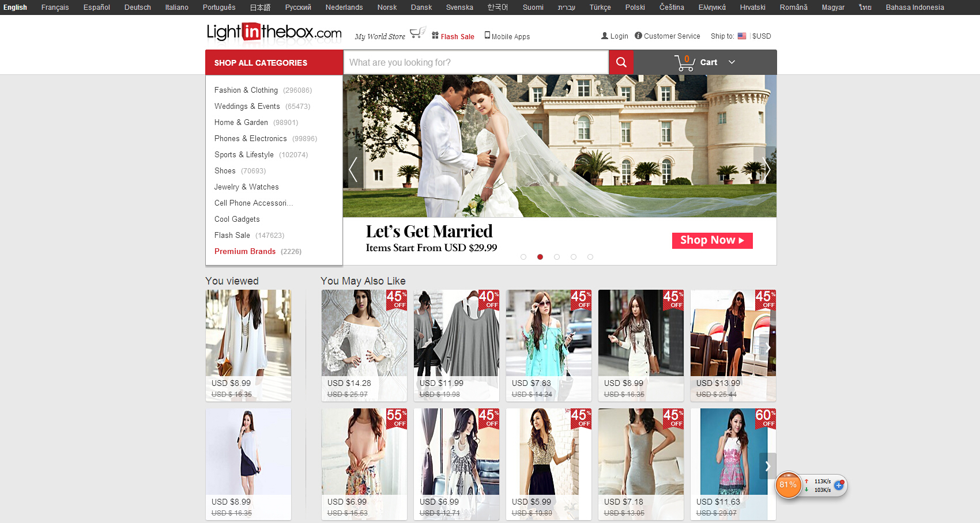Click the Flash Sale gift icon

(x=435, y=35)
